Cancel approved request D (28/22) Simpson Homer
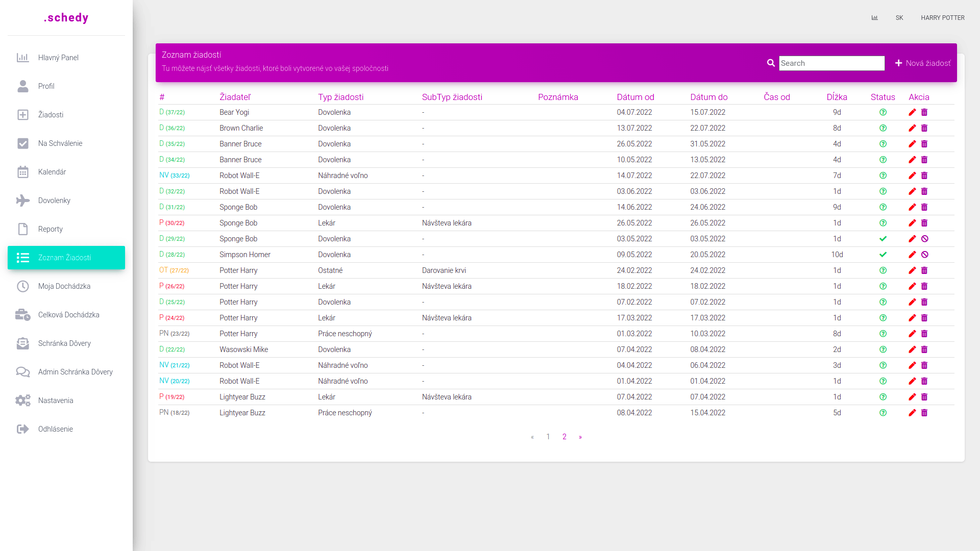This screenshot has height=551, width=980. (924, 255)
